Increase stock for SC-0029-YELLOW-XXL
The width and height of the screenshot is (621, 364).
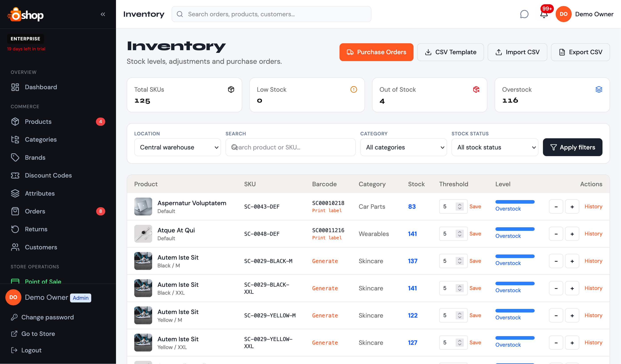pyautogui.click(x=572, y=343)
